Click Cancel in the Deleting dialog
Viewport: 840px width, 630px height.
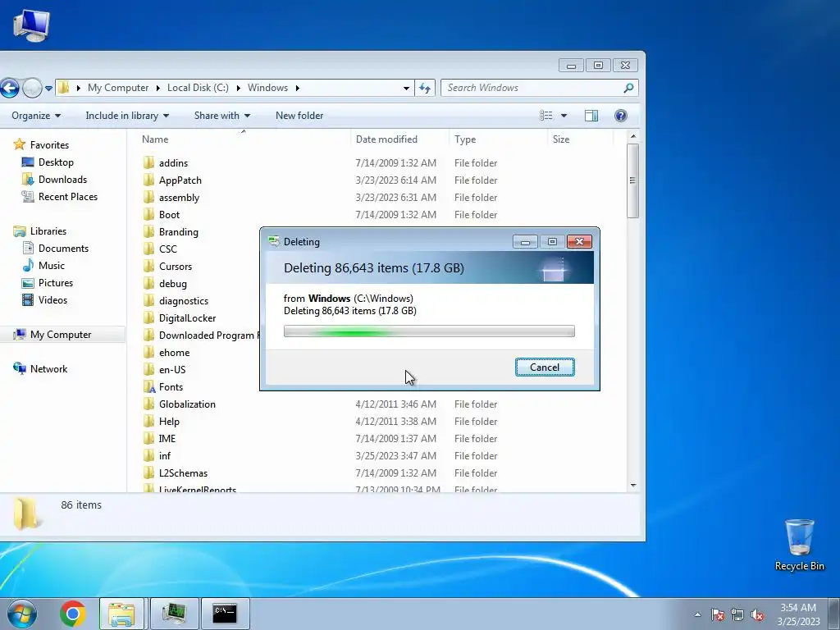[x=545, y=367]
